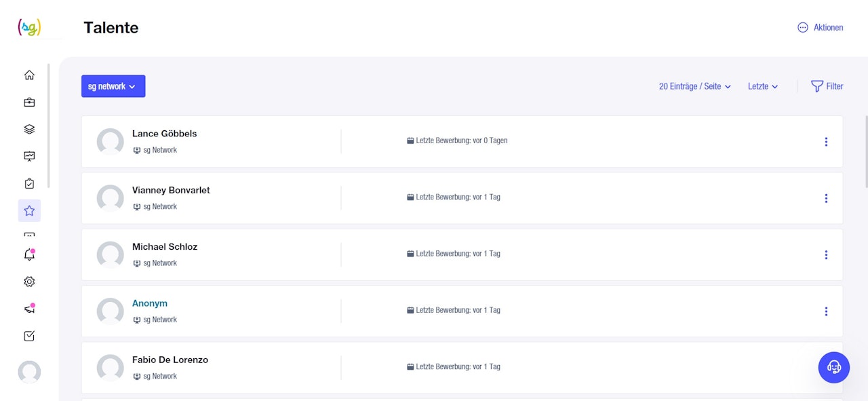The image size is (868, 401).
Task: Expand the sg network dropdown
Action: [x=113, y=86]
